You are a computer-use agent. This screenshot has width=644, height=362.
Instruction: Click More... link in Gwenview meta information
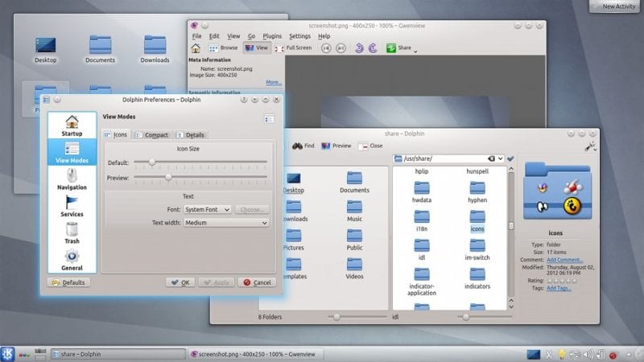tap(274, 83)
